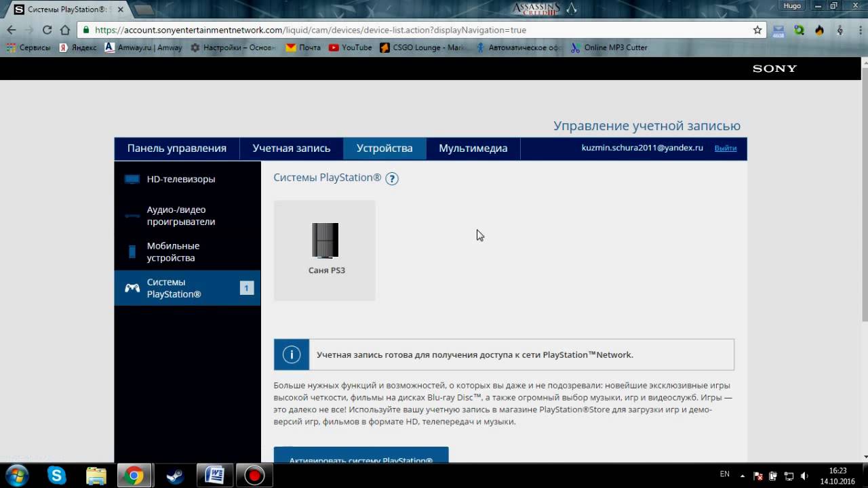868x488 pixels.
Task: Open the Панель управления tab
Action: [177, 148]
